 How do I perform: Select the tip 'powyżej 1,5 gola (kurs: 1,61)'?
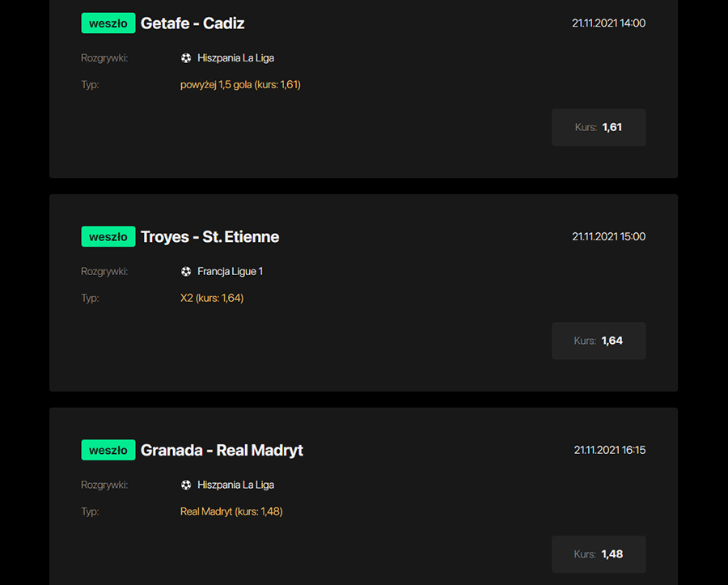coord(240,85)
